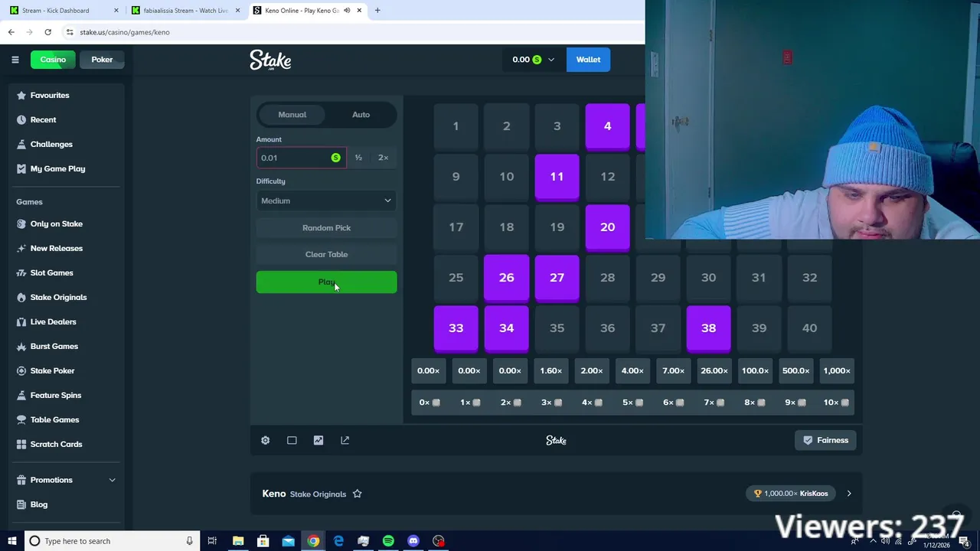This screenshot has width=980, height=551.
Task: Open Burst Games category
Action: point(54,346)
